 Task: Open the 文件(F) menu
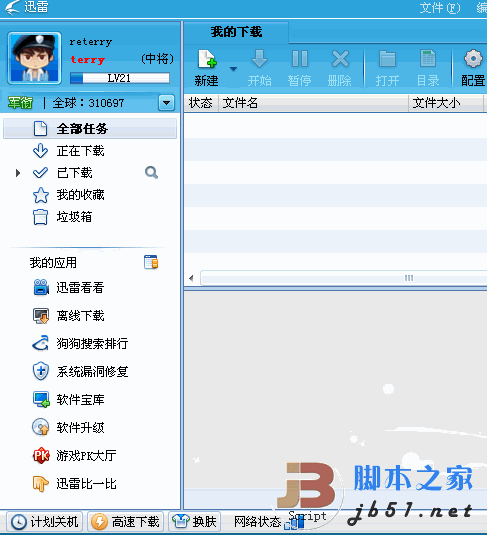pyautogui.click(x=440, y=8)
